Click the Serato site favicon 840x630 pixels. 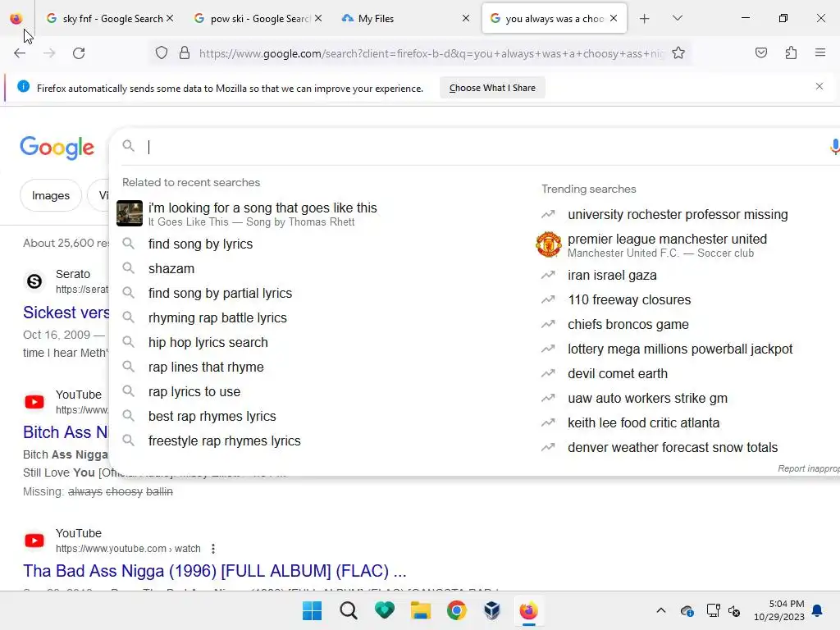tap(34, 281)
